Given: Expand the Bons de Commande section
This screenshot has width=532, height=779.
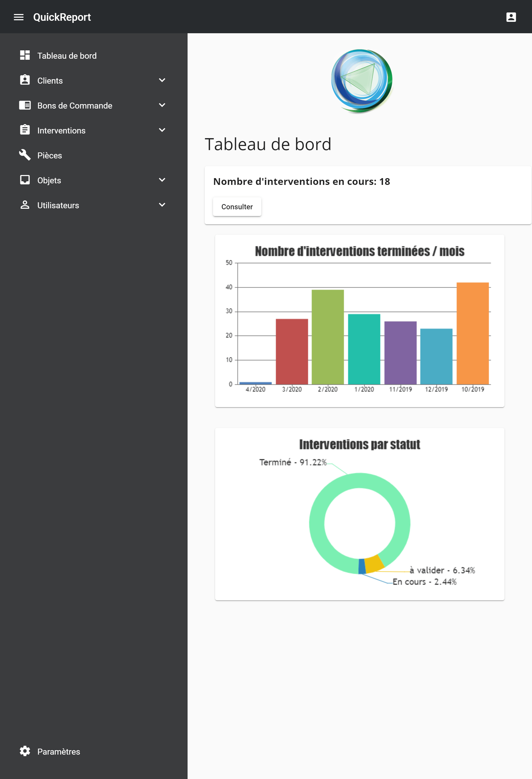Looking at the screenshot, I should 162,105.
